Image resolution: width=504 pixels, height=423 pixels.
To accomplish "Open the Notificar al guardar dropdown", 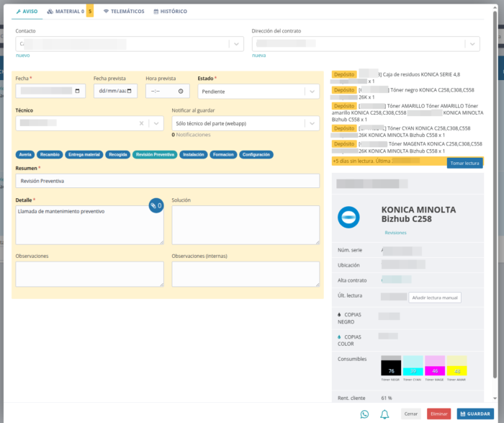I will 246,123.
